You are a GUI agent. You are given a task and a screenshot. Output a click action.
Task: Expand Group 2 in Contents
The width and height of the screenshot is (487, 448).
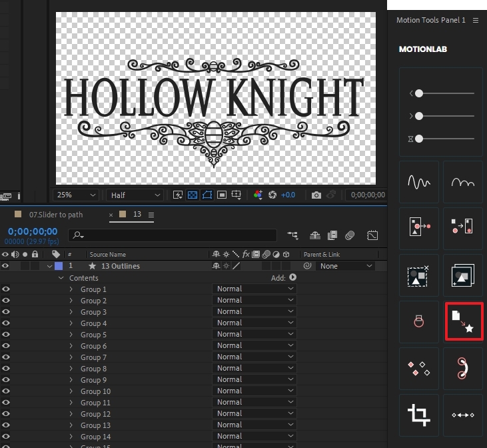pos(71,300)
